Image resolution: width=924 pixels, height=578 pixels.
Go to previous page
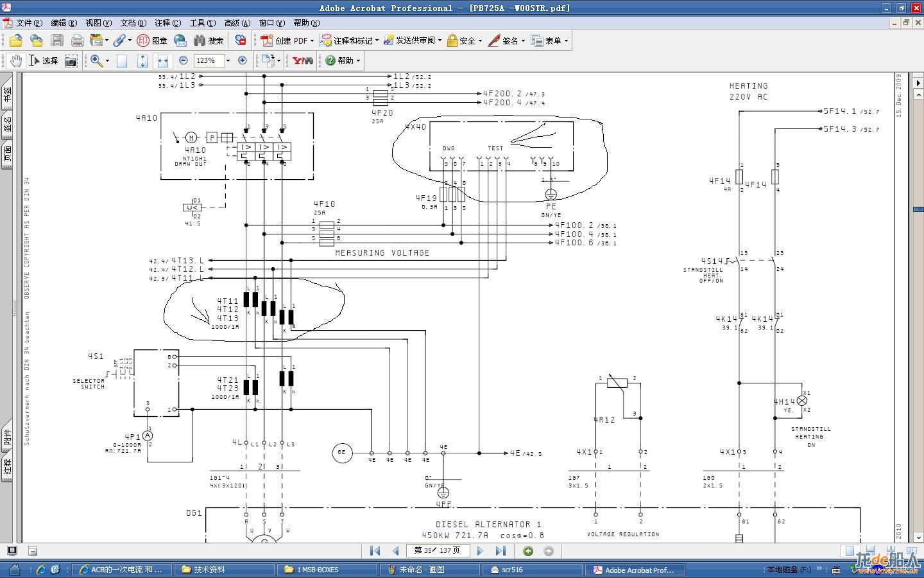point(396,551)
